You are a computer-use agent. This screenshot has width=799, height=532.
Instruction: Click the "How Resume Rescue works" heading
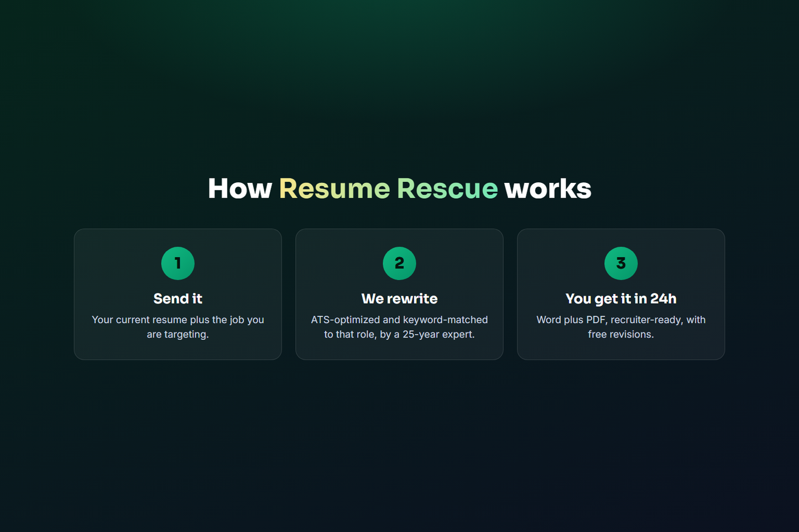(x=399, y=188)
